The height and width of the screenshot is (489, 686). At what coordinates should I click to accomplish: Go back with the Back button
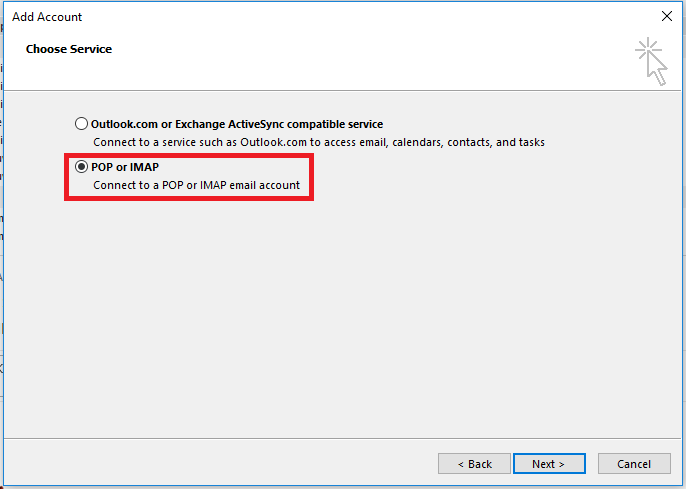pos(474,464)
